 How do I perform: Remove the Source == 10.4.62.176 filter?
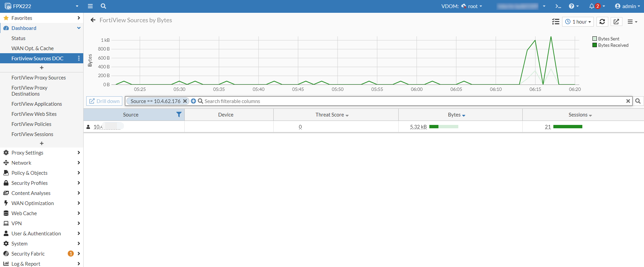tap(185, 101)
